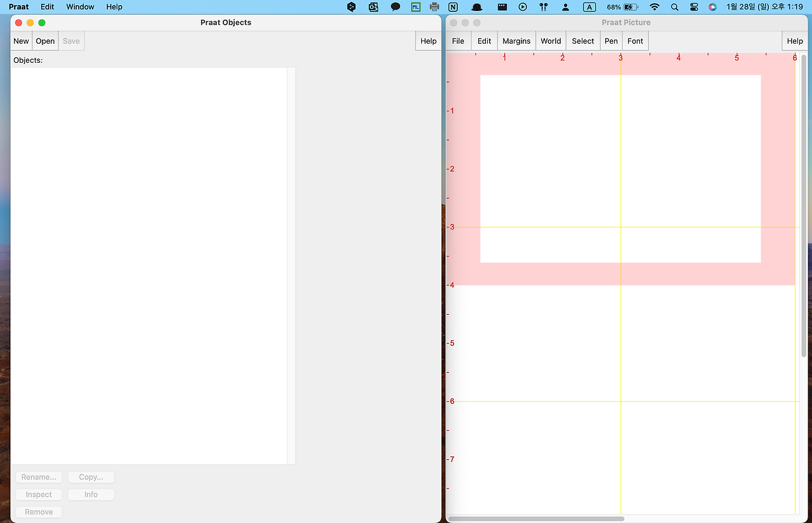The width and height of the screenshot is (812, 523).
Task: Click the input source 'A' icon
Action: pos(589,7)
